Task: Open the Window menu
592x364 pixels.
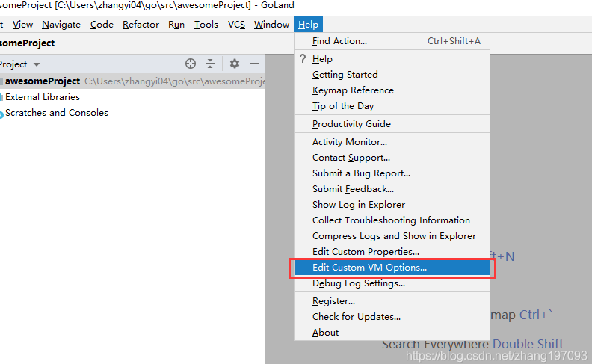Action: tap(271, 25)
